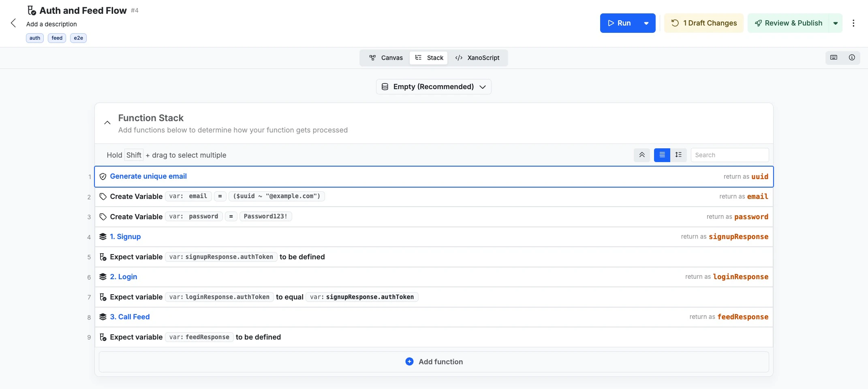Switch to the Stack view tab
Image resolution: width=868 pixels, height=389 pixels.
coord(429,58)
